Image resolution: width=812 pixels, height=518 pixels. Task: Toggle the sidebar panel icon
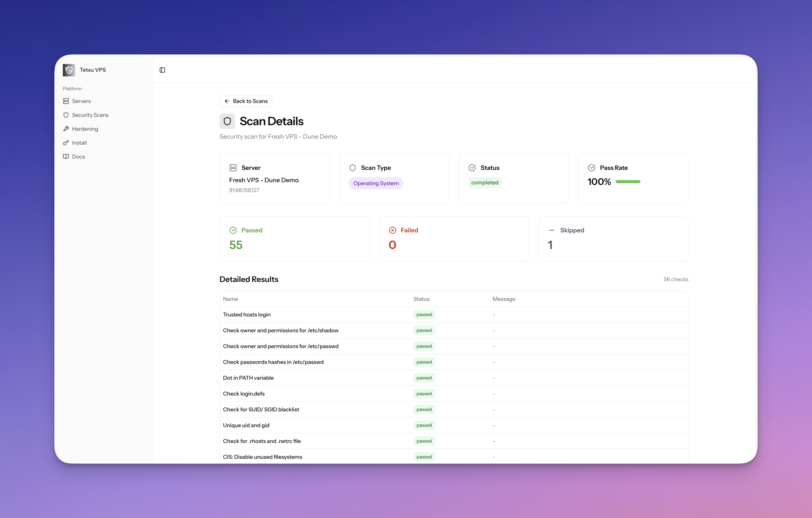pyautogui.click(x=162, y=70)
